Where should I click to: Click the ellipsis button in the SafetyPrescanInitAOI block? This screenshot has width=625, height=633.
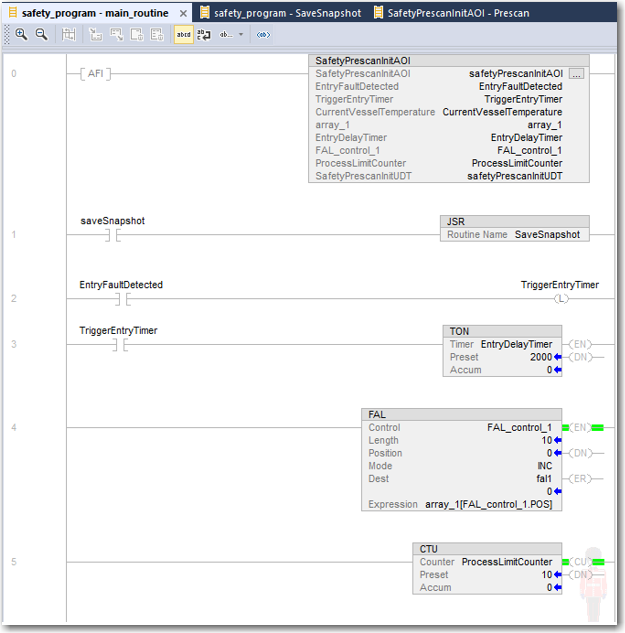tap(576, 74)
